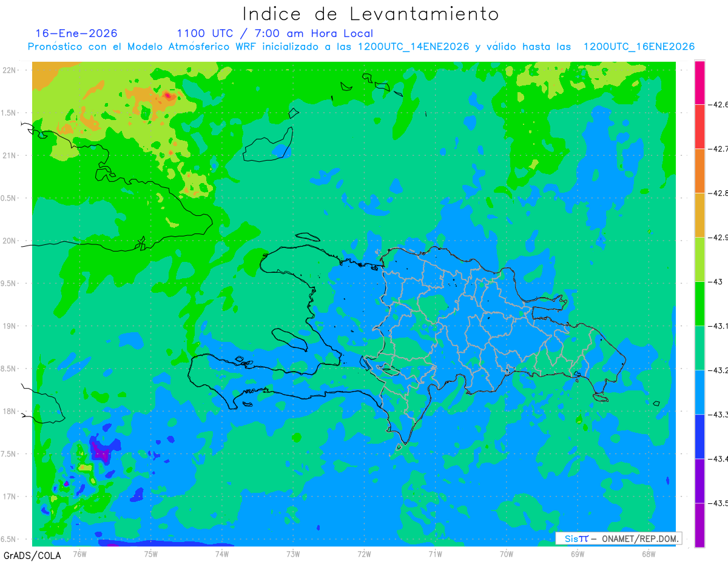Click the 'Indice de Levantamiento' title
The height and width of the screenshot is (562, 728).
(x=371, y=14)
